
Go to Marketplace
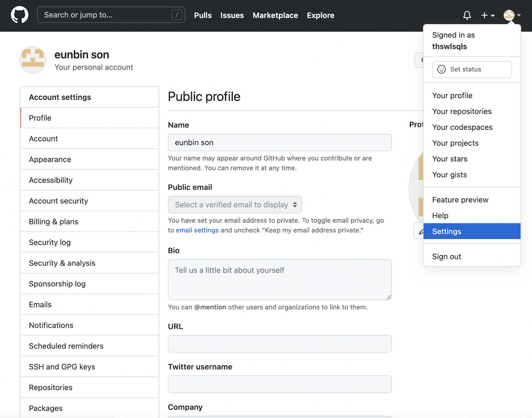(x=275, y=15)
